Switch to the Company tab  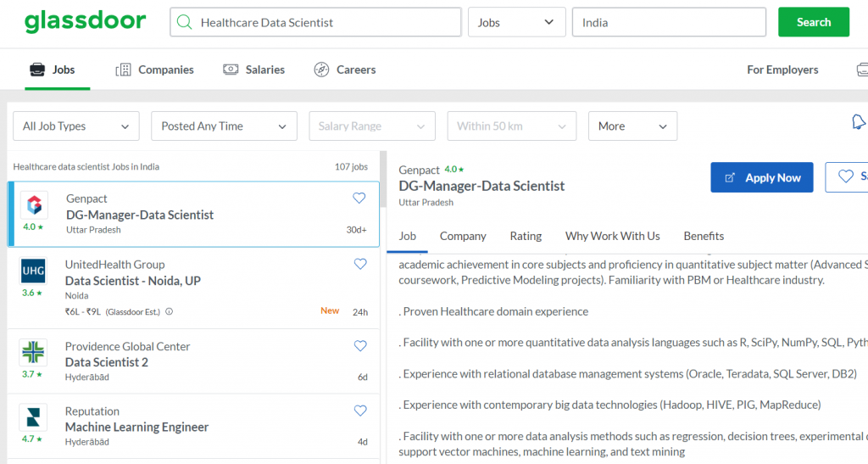[x=463, y=236]
